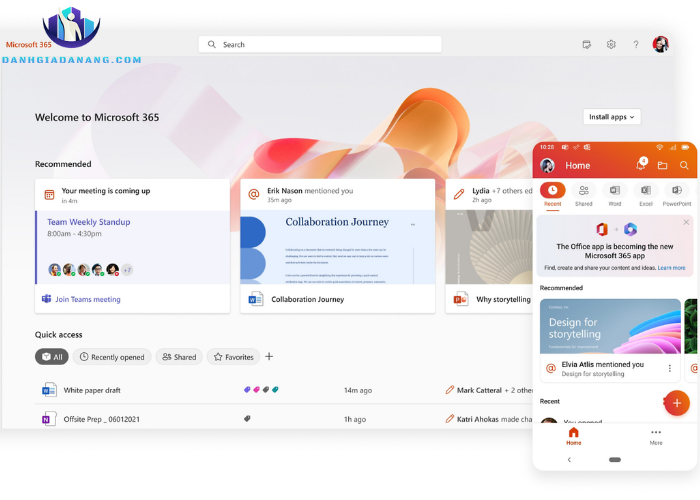Open the three-dot menu on Collaboration Journey preview
The image size is (700, 500).
pos(413,225)
